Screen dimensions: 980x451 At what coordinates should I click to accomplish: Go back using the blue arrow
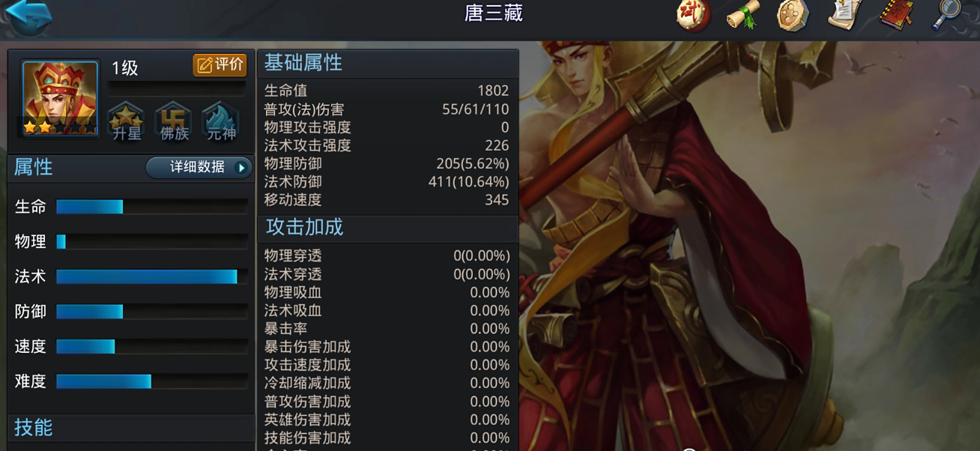28,15
